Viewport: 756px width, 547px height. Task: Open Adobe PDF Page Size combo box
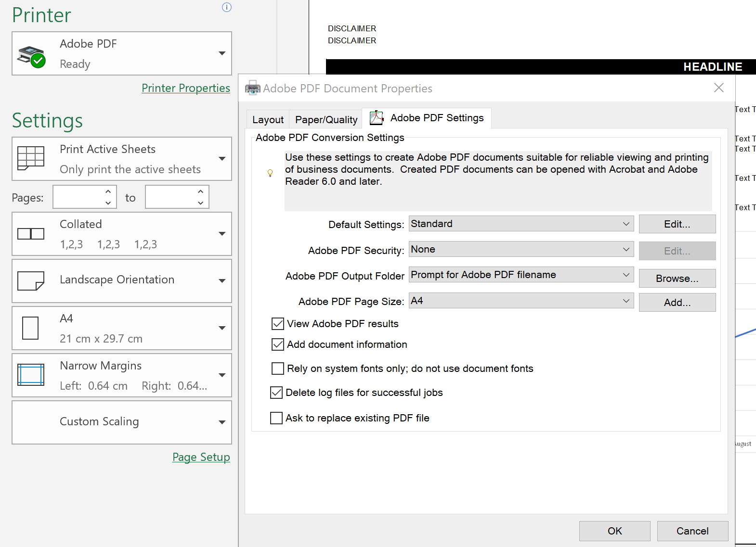521,301
